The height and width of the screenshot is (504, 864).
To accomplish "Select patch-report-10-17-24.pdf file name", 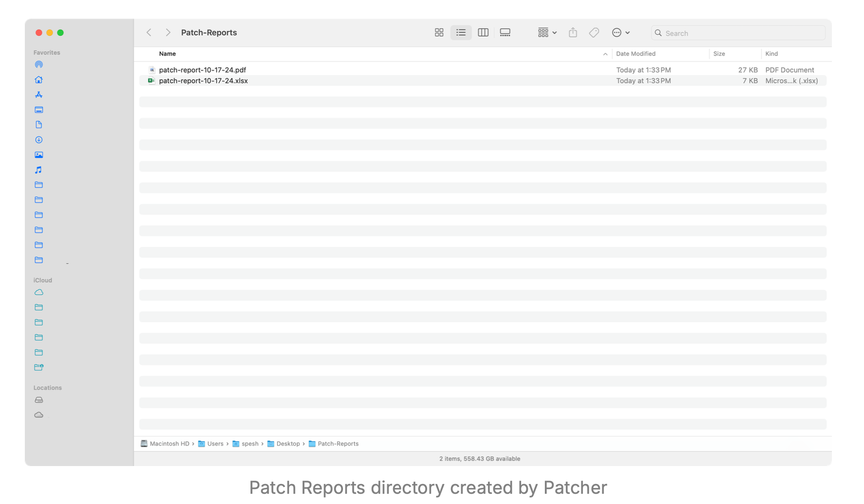I will coord(202,70).
